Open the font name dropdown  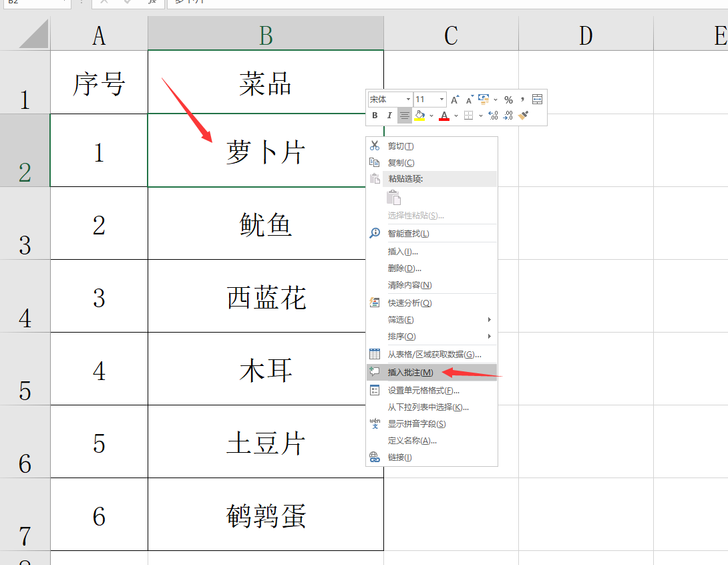click(x=408, y=99)
